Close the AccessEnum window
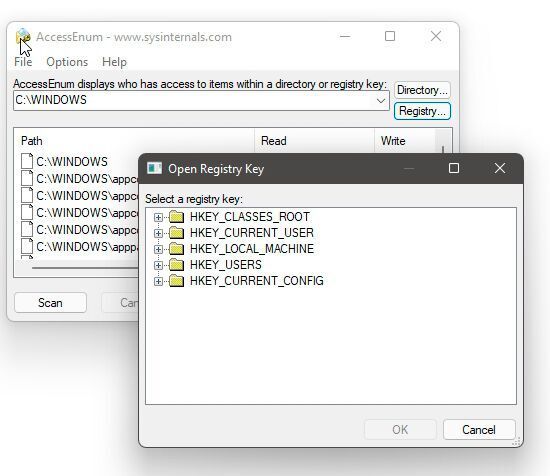This screenshot has width=550, height=476. pyautogui.click(x=436, y=36)
